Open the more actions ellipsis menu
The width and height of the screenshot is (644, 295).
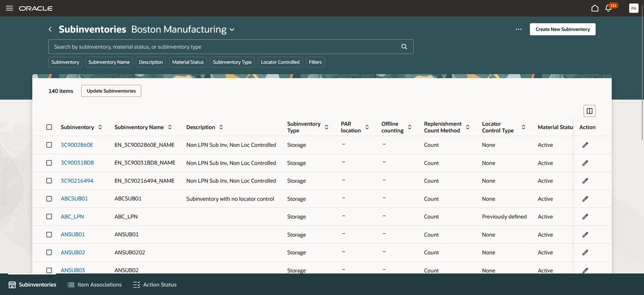click(x=518, y=29)
